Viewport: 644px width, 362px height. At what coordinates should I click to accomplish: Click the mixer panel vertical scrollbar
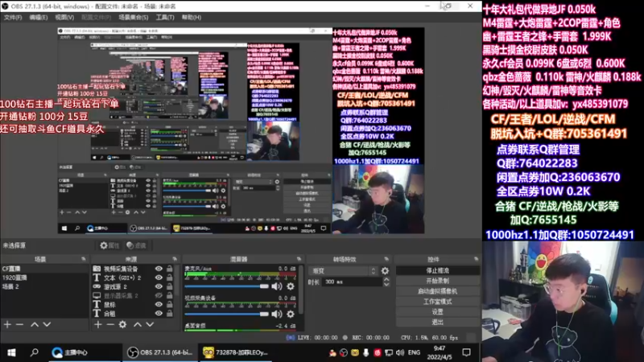click(302, 290)
